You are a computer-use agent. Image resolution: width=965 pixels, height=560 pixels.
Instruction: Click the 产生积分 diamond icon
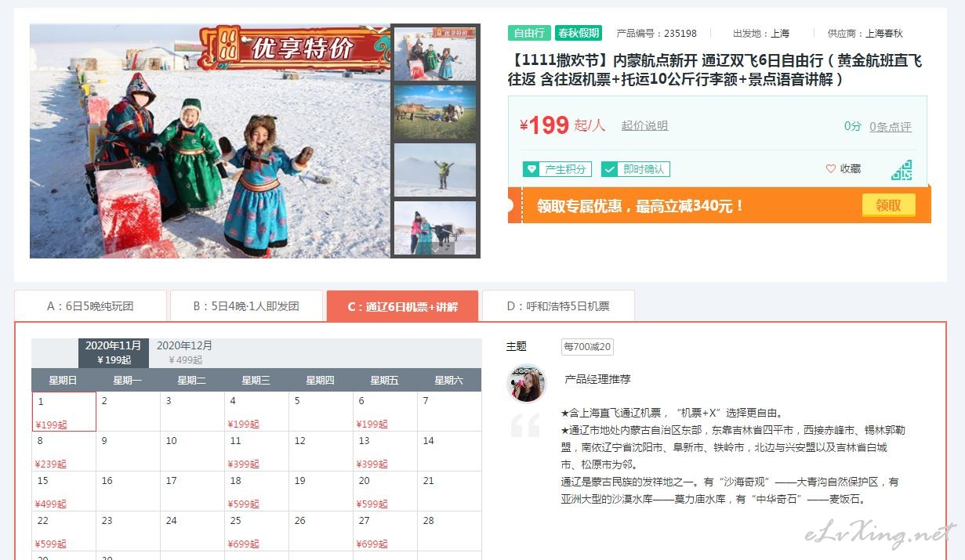[531, 169]
